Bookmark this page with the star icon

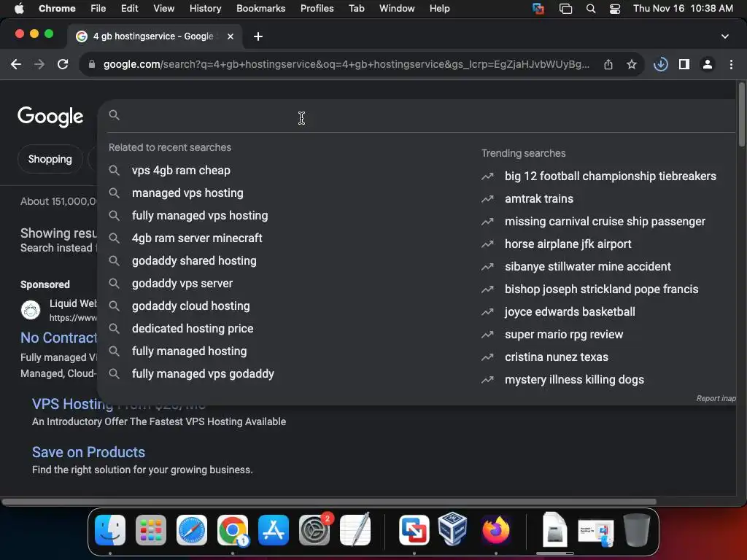point(632,64)
